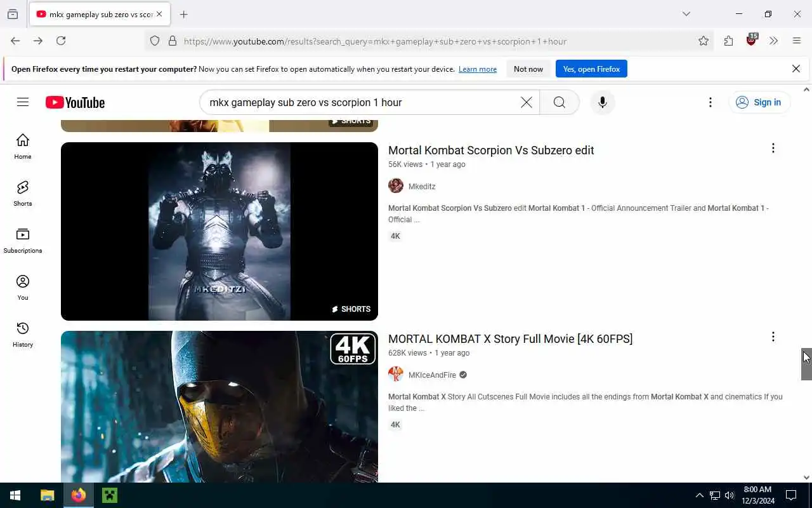Go back in Firefox
This screenshot has width=812, height=508.
[x=15, y=41]
